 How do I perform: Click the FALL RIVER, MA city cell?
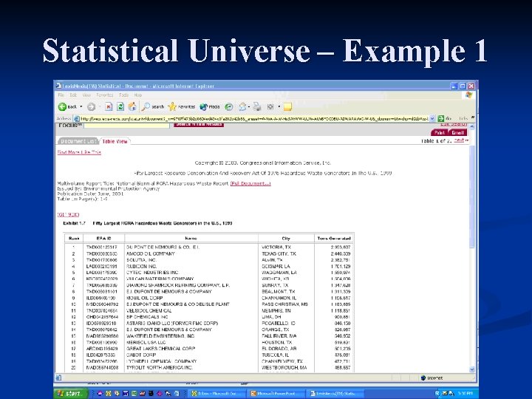[x=279, y=336]
